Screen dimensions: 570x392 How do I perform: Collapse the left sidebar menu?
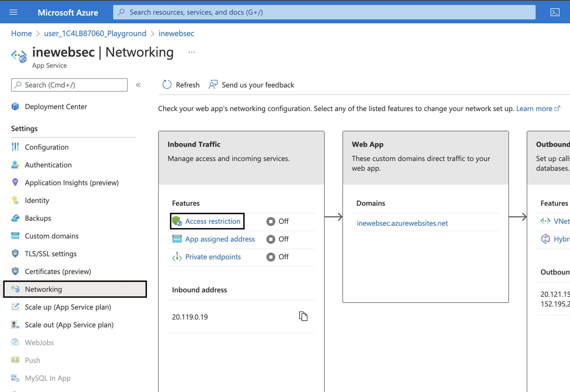click(x=138, y=85)
